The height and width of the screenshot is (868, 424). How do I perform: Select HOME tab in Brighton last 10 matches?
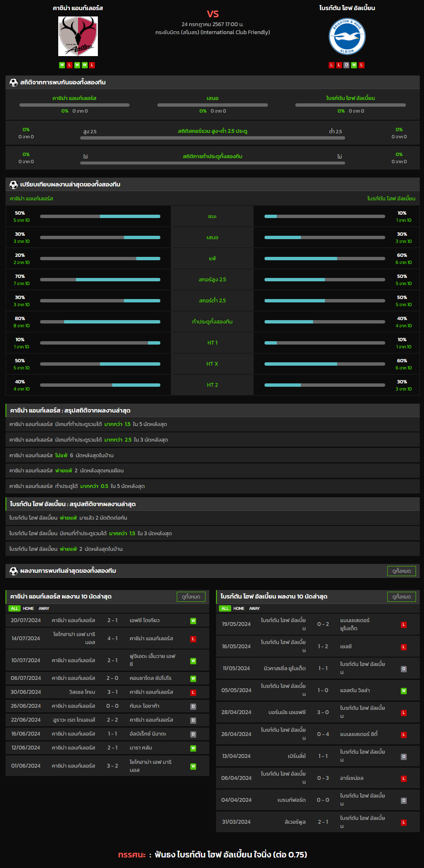239,608
